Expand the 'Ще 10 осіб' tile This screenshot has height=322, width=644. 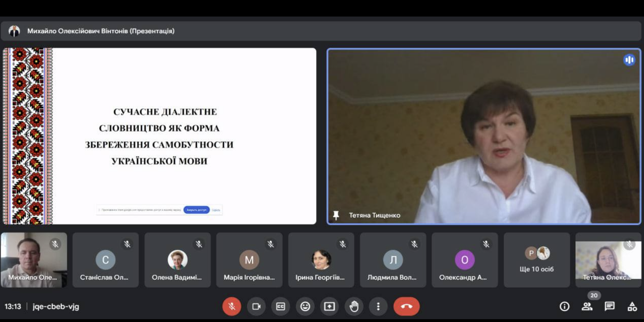pyautogui.click(x=536, y=260)
